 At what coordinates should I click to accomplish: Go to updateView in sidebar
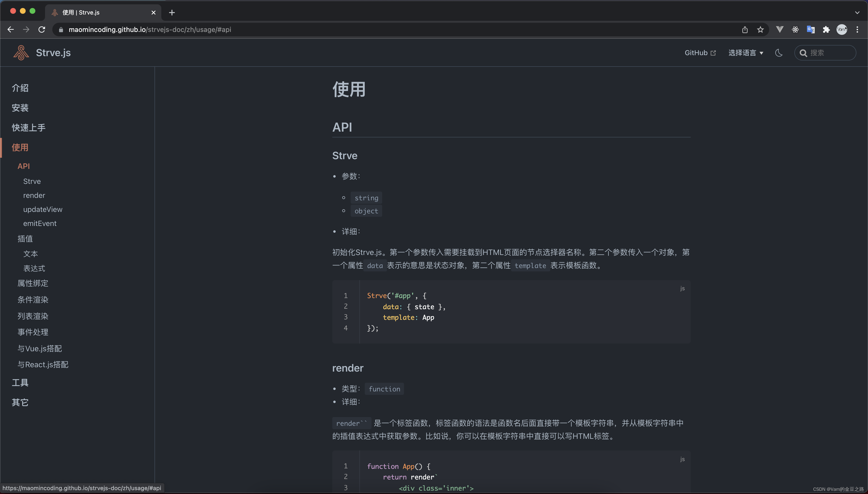click(x=43, y=209)
